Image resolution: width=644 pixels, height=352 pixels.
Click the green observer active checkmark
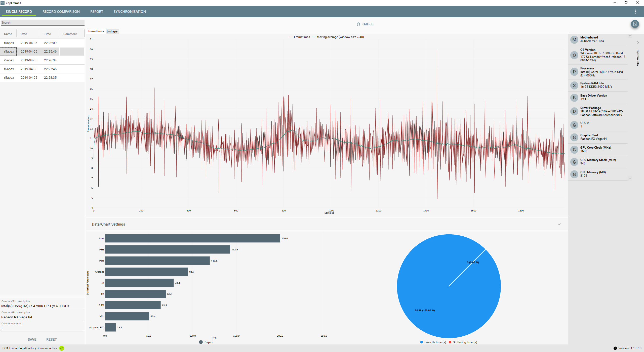[62, 348]
